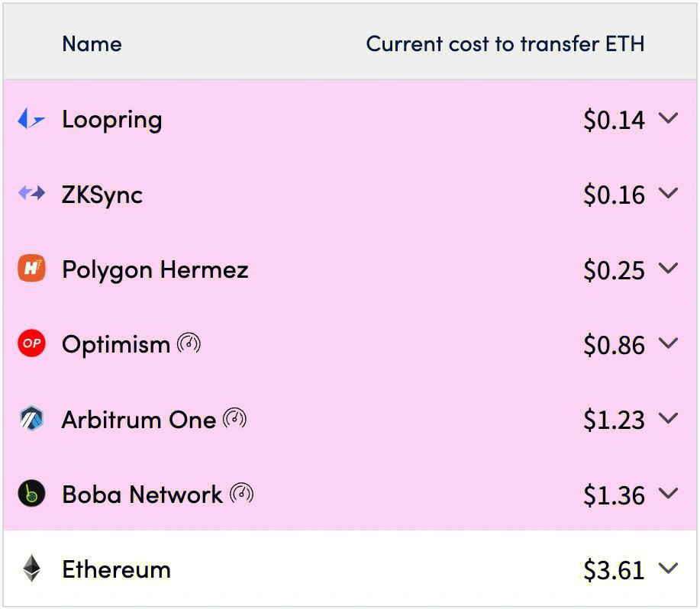Expand the Ethereum row chevron
The image size is (700, 609).
668,568
